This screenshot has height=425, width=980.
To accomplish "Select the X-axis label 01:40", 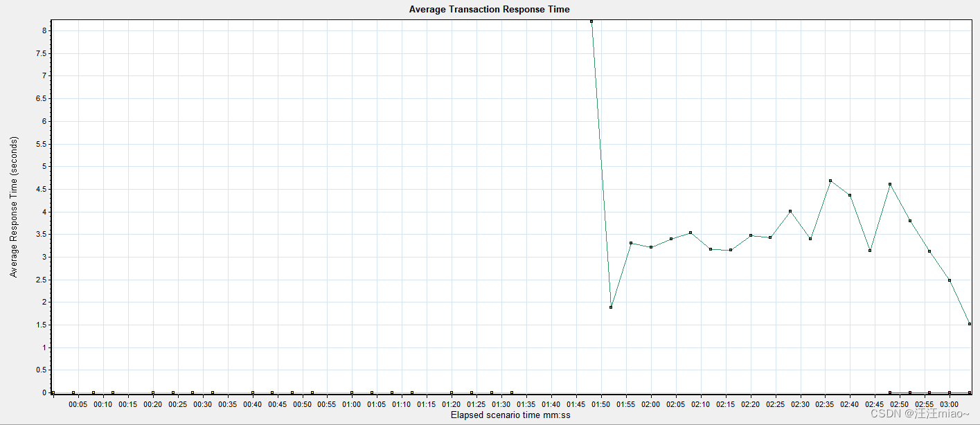I will pyautogui.click(x=551, y=404).
